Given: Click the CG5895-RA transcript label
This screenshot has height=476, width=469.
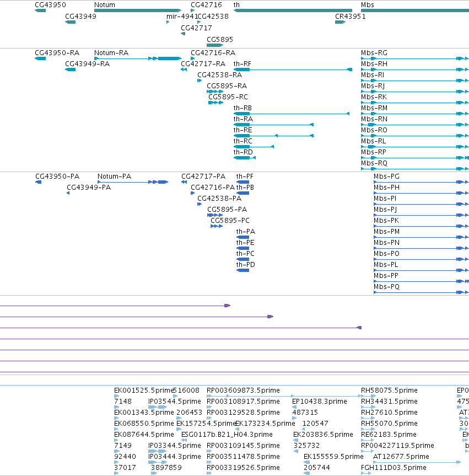Looking at the screenshot, I should (x=227, y=86).
